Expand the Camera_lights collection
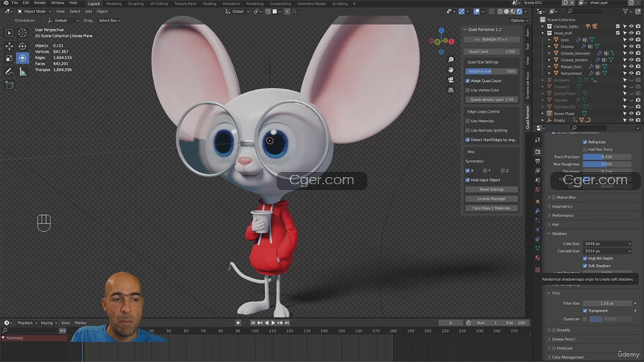 coord(542,26)
